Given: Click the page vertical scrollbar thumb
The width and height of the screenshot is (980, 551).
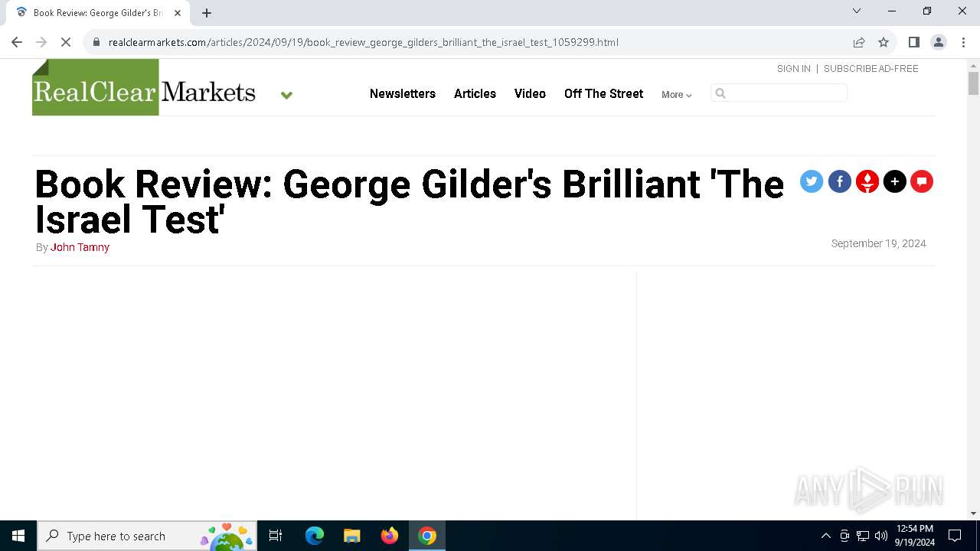Looking at the screenshot, I should coord(973,83).
